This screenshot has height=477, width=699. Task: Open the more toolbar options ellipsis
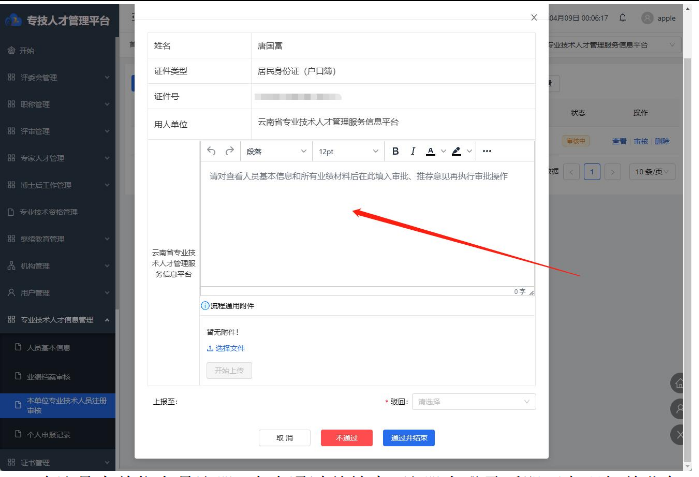(487, 151)
